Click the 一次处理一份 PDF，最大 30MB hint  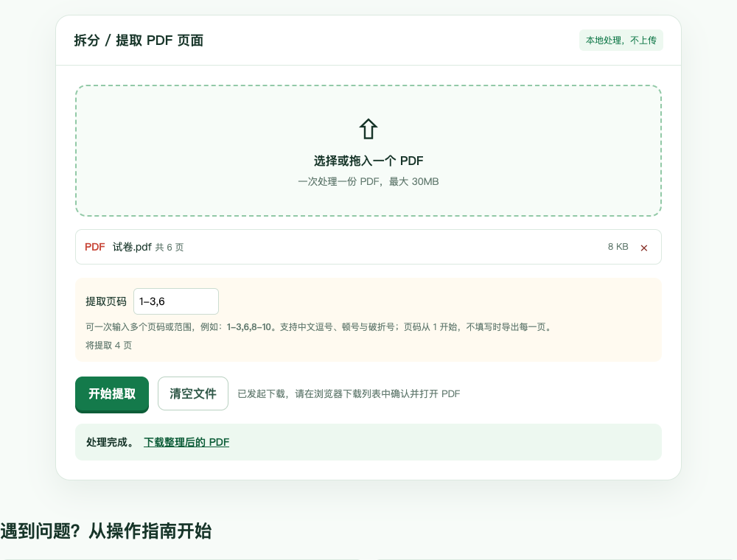coord(368,182)
